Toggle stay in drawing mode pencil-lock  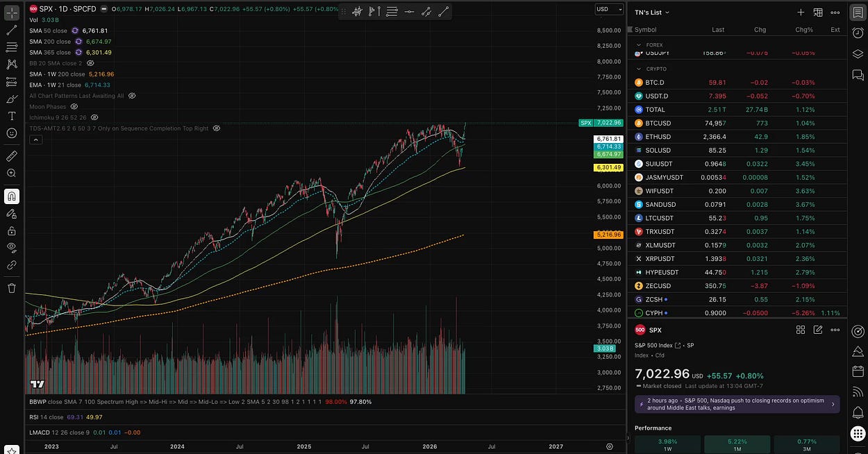[x=12, y=214]
